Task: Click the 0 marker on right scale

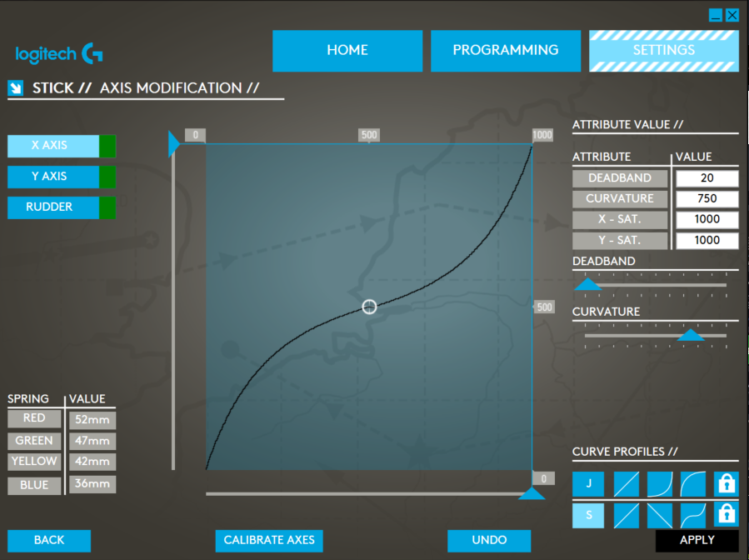Action: tap(543, 479)
